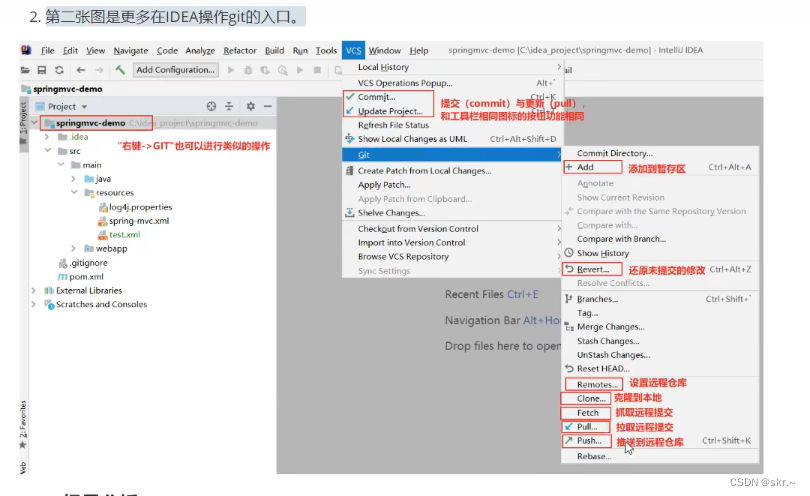Click the Save All toolbar icon
The width and height of the screenshot is (810, 496).
(42, 70)
